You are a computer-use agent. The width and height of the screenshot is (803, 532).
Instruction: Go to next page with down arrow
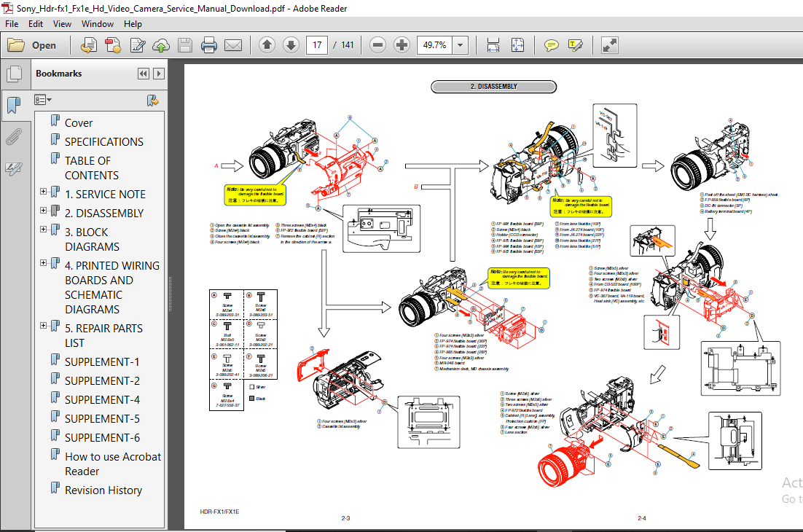(291, 45)
